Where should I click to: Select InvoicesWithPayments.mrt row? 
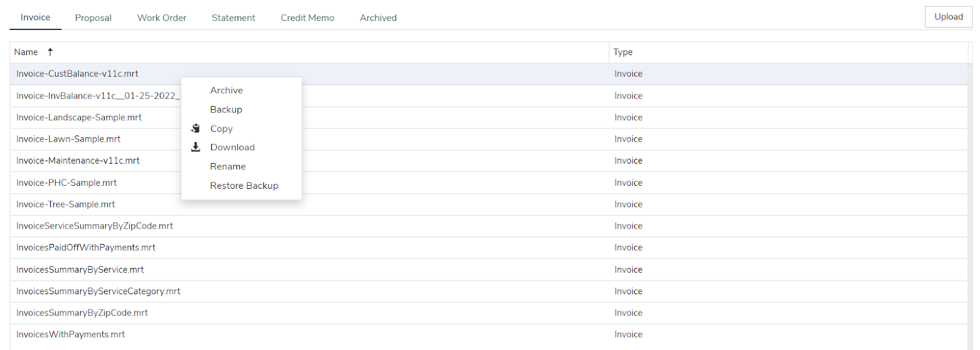click(x=489, y=335)
